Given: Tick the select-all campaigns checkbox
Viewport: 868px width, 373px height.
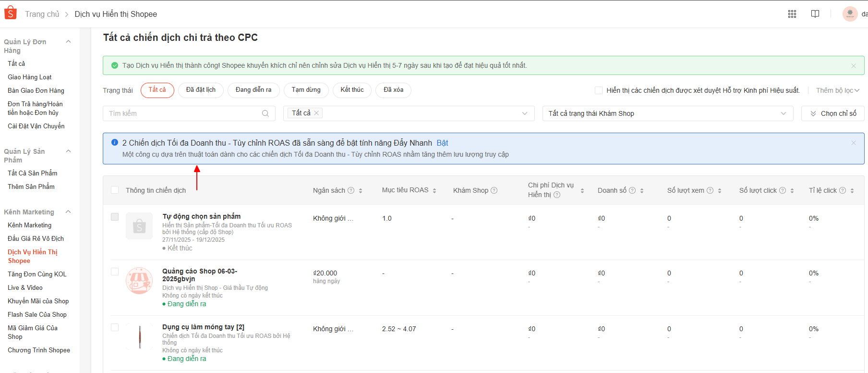Looking at the screenshot, I should coord(115,190).
